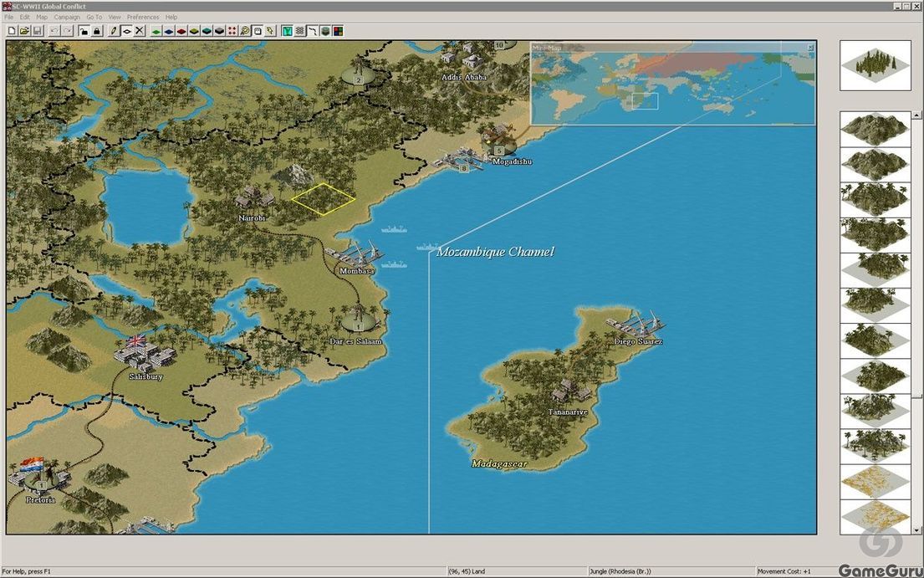This screenshot has height=578, width=924.
Task: Click the four red dots toolbar icon
Action: [x=232, y=31]
